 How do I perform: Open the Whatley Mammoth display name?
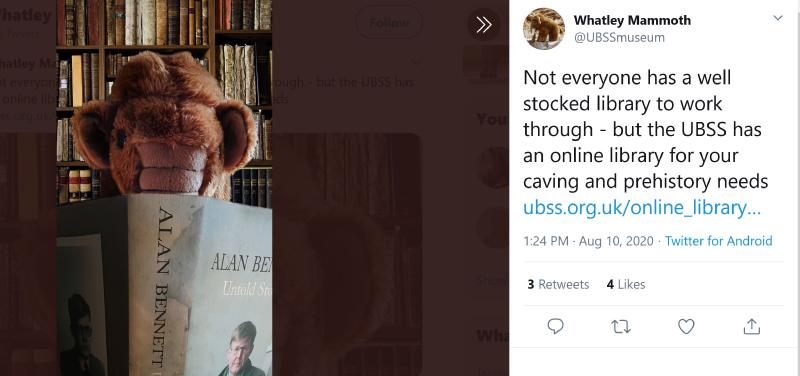click(632, 20)
